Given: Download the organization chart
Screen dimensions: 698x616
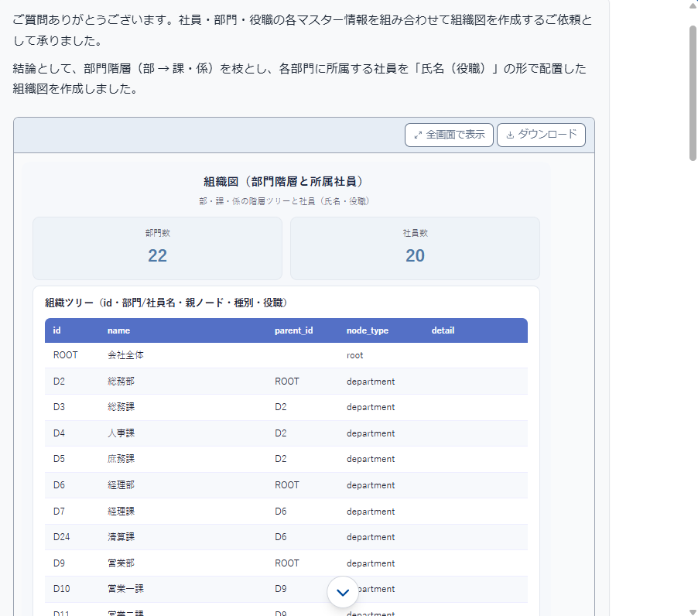Looking at the screenshot, I should coord(541,135).
